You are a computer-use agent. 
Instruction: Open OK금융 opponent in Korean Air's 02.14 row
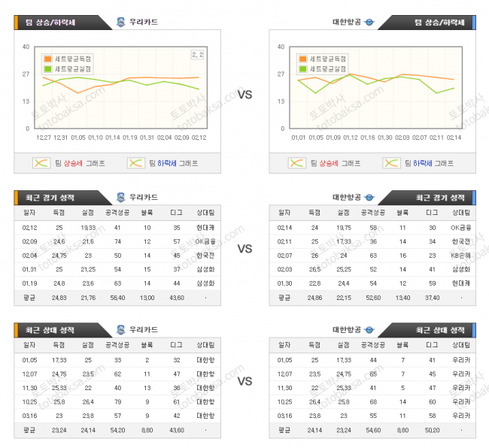tap(460, 227)
